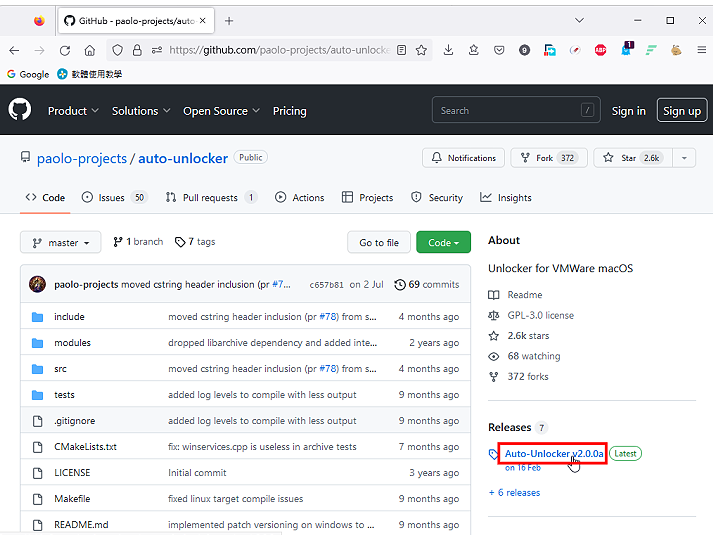Click the red ABP Adblock Plus extension icon

click(x=600, y=50)
